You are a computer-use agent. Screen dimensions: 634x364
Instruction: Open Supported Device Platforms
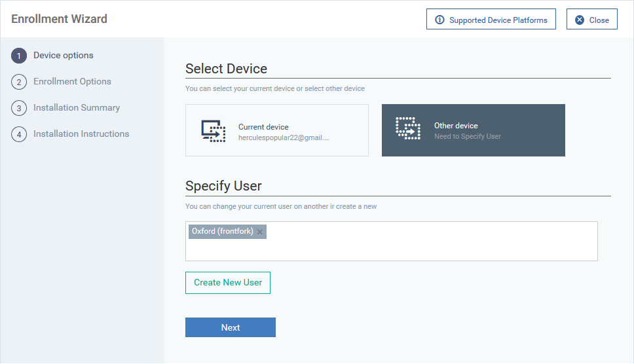(x=491, y=20)
